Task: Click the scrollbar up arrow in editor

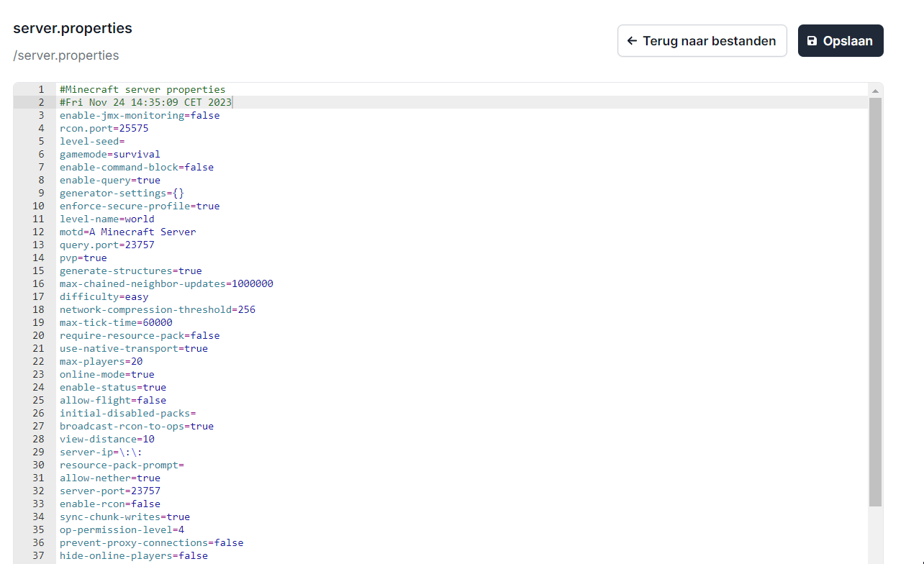Action: pos(875,91)
